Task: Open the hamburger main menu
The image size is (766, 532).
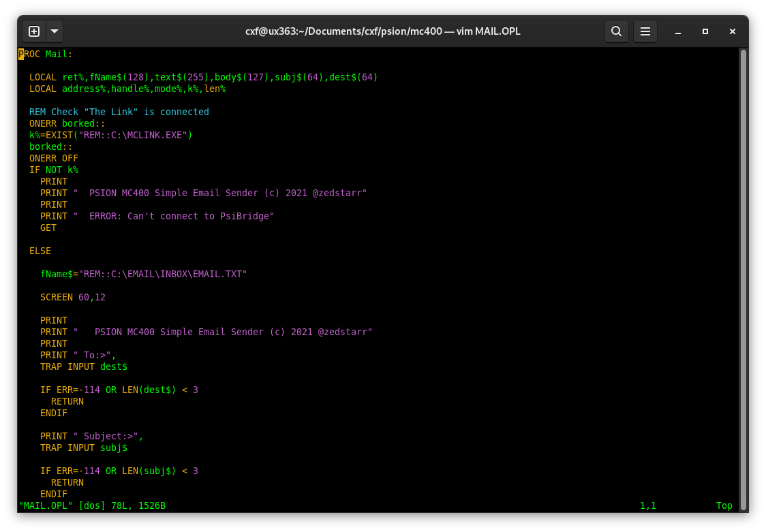Action: click(x=645, y=31)
